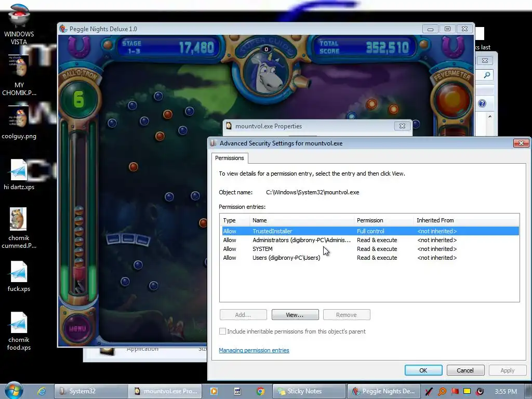Click MENU button in Peggle

[x=78, y=328]
